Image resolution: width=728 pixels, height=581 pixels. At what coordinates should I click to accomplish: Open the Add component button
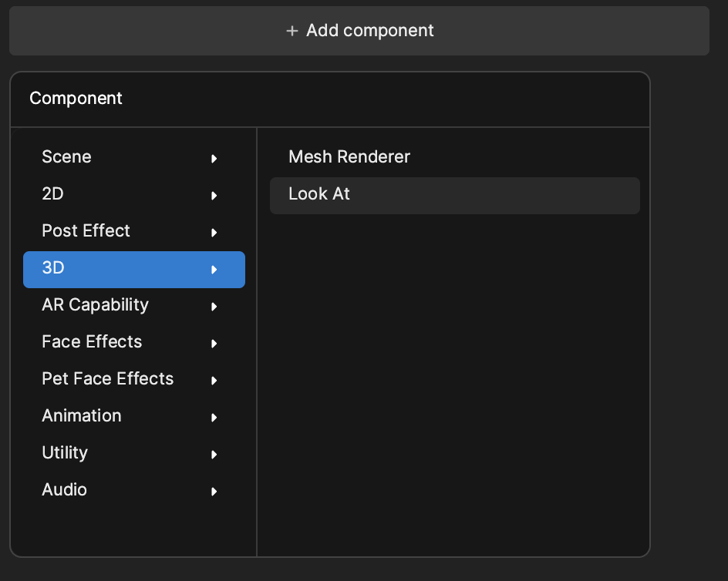tap(359, 31)
